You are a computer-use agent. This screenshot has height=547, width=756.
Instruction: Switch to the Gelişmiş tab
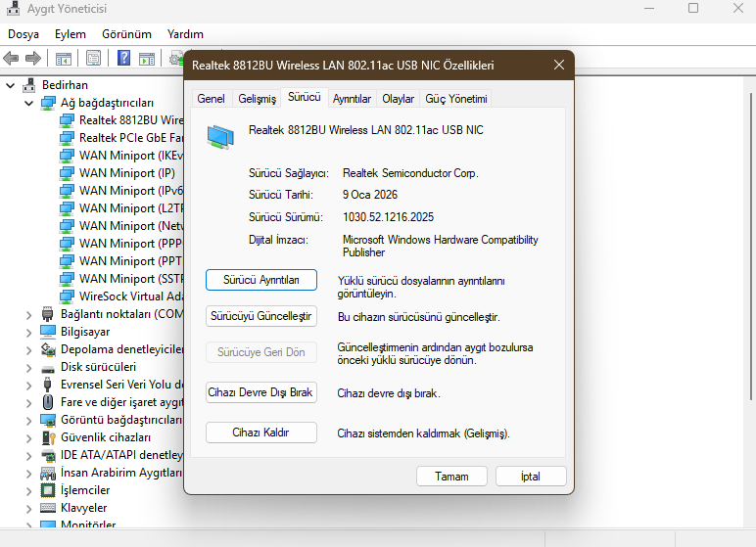(x=257, y=99)
